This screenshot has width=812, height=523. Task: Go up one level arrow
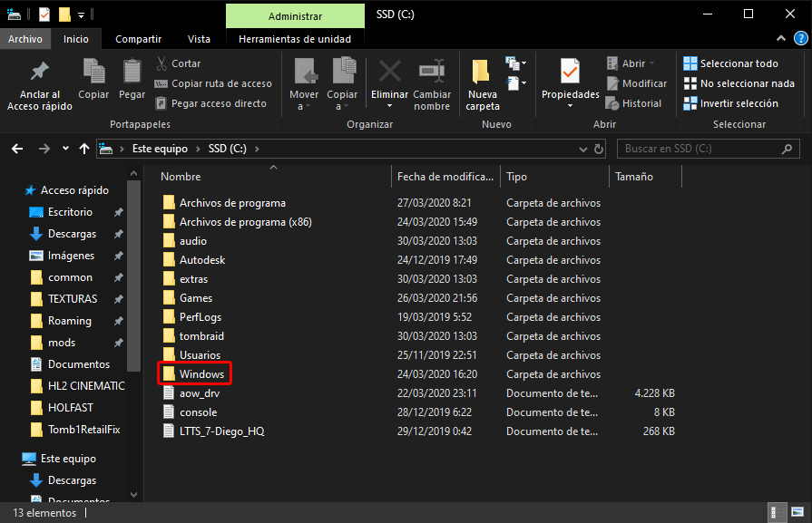[x=84, y=149]
